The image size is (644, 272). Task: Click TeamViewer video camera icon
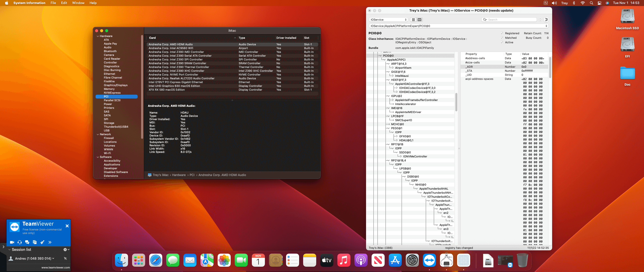[x=12, y=242]
